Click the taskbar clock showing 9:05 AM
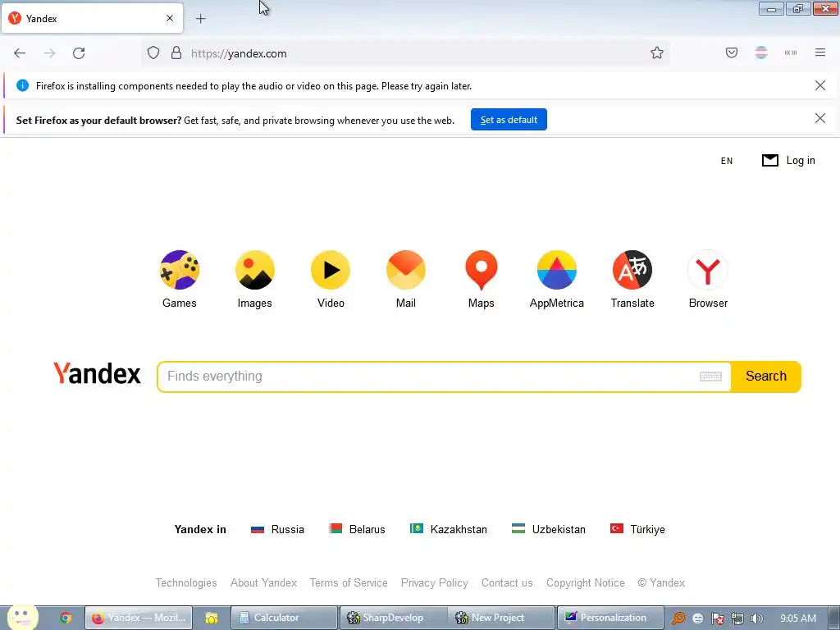This screenshot has width=840, height=630. pyautogui.click(x=797, y=619)
